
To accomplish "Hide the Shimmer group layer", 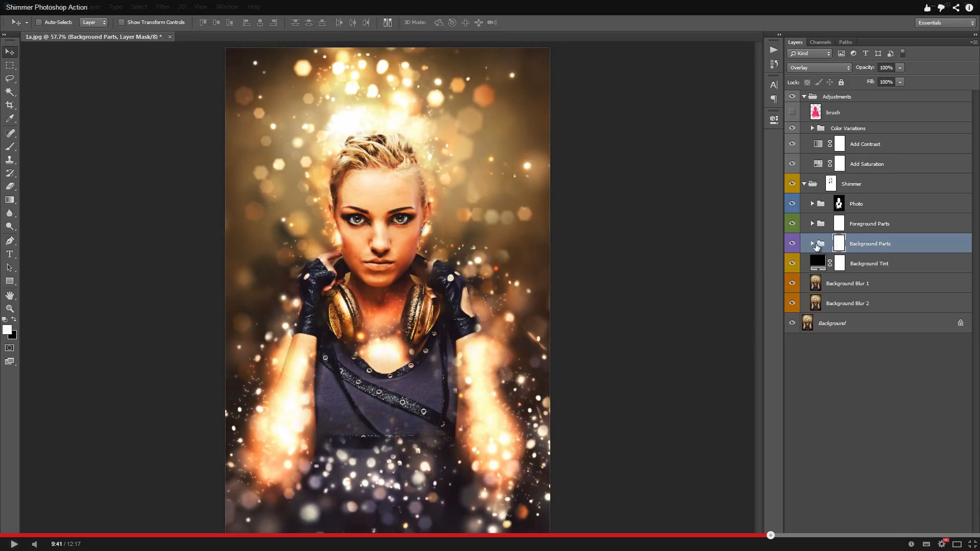I will point(792,183).
